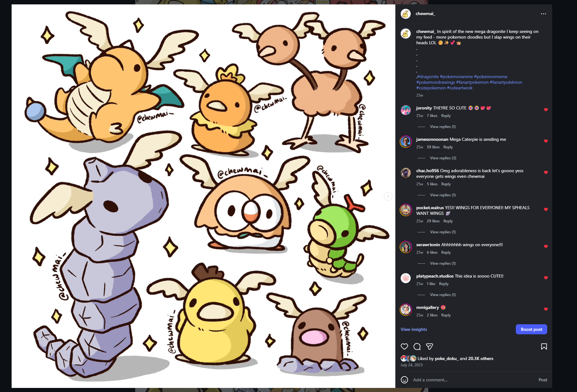Screen dimensions: 577x392
Task: Reply to mmigallery's comment
Action: click(446, 315)
